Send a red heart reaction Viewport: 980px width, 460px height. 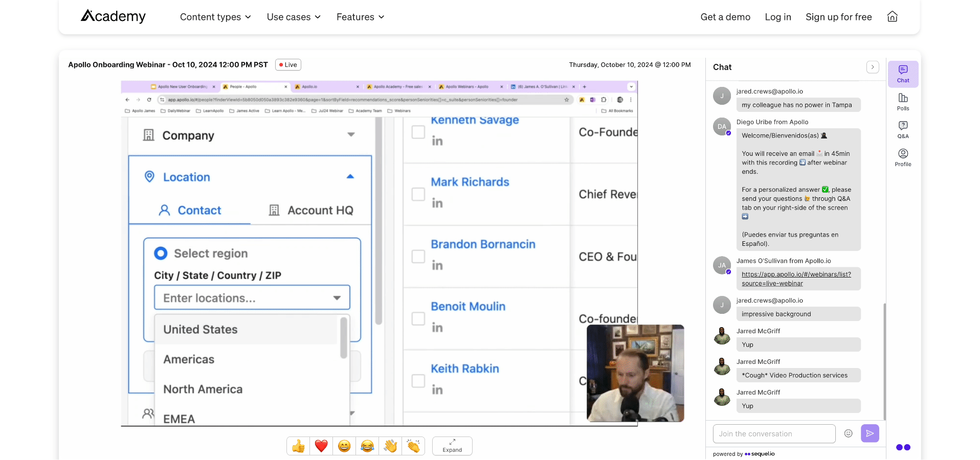click(x=321, y=446)
